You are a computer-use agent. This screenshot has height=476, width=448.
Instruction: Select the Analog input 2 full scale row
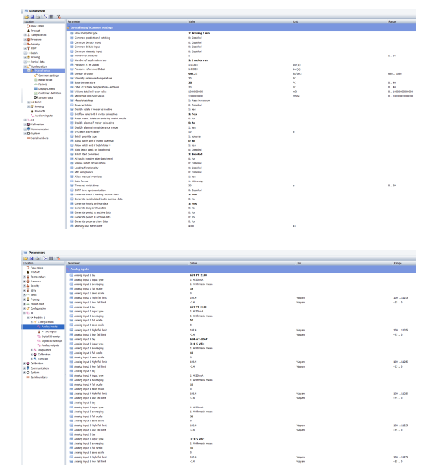point(241,321)
